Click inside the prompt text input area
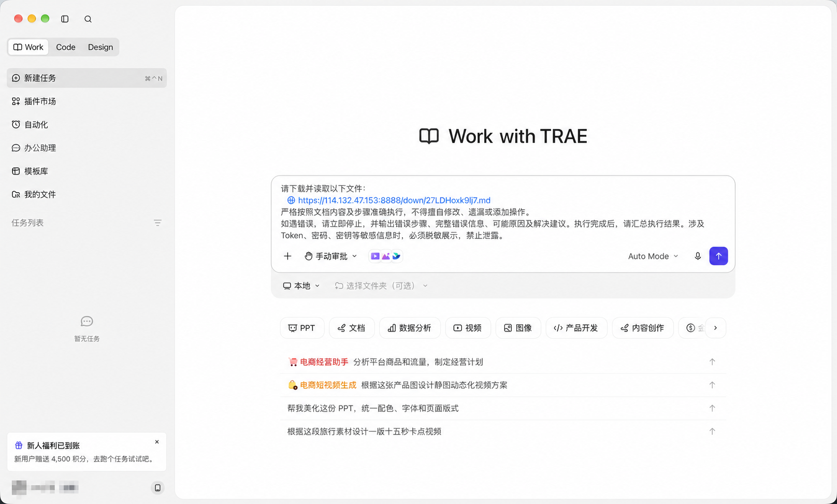 tap(503, 212)
